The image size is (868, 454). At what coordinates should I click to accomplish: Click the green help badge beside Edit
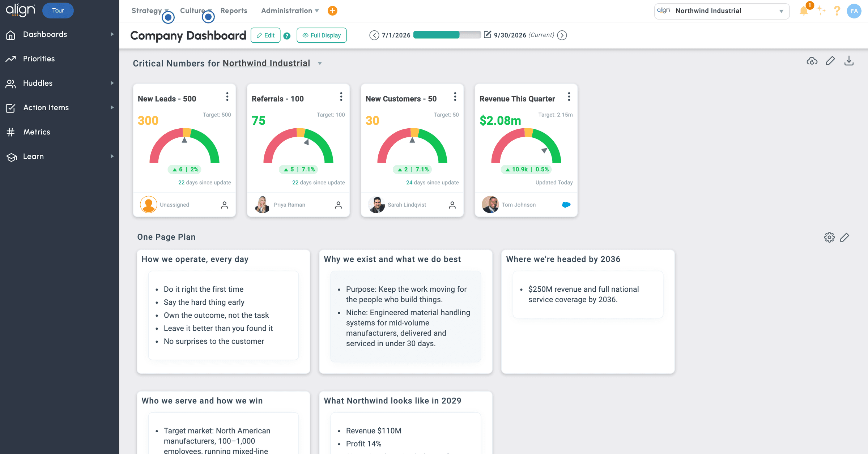coord(287,36)
